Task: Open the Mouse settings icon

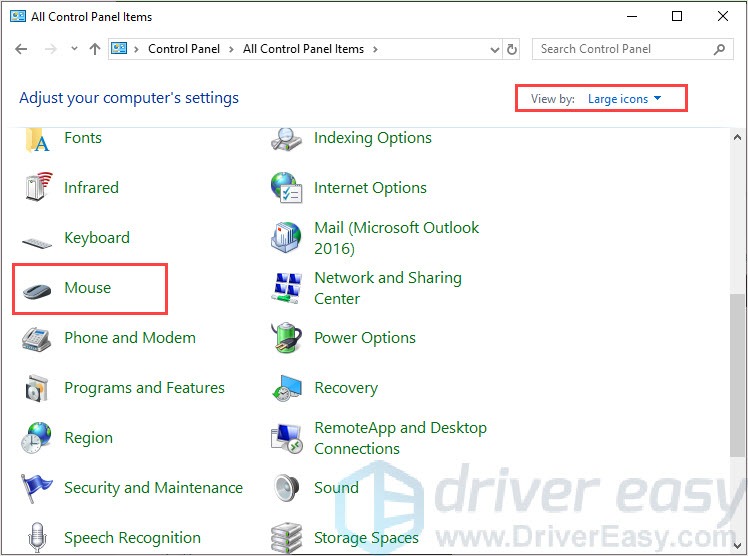Action: pos(37,288)
